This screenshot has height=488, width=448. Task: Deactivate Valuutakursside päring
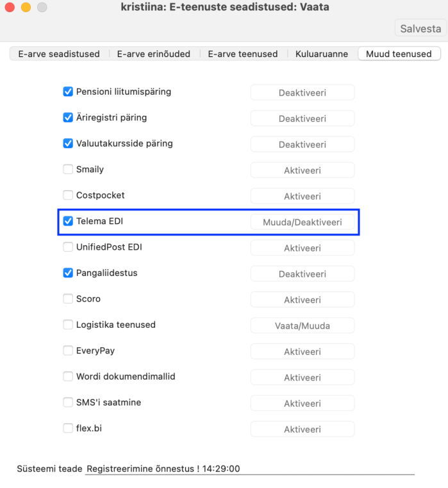coord(303,144)
